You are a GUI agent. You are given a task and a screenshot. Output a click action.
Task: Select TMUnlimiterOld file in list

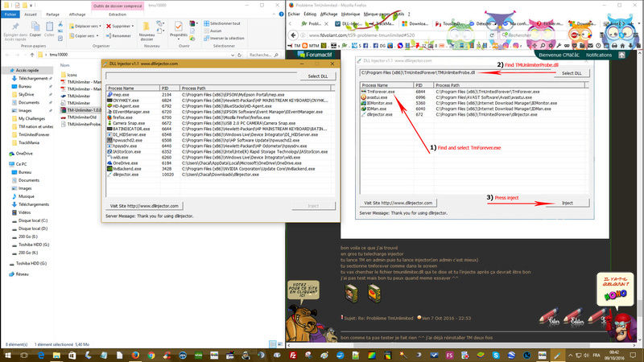pos(79,117)
